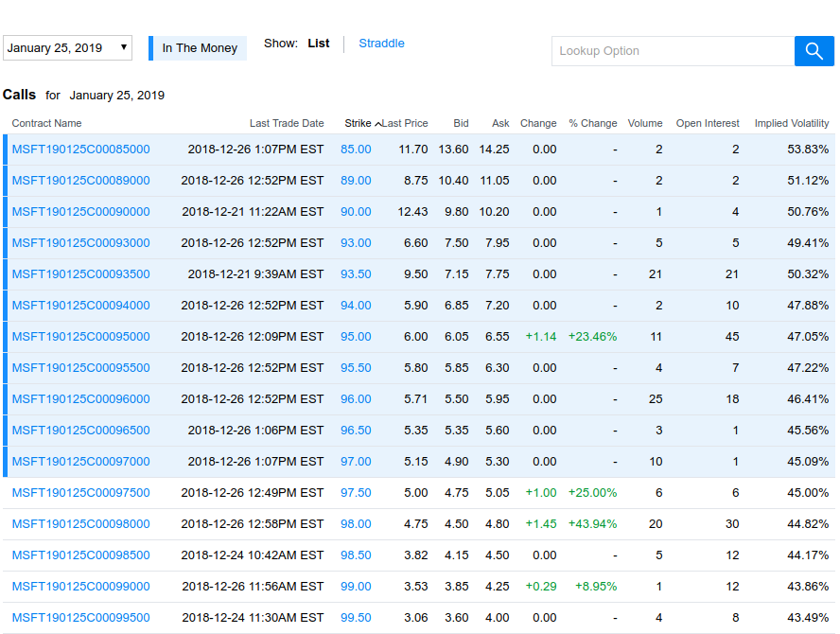Click the 85.00 strike price link
Image resolution: width=840 pixels, height=634 pixels.
click(356, 150)
